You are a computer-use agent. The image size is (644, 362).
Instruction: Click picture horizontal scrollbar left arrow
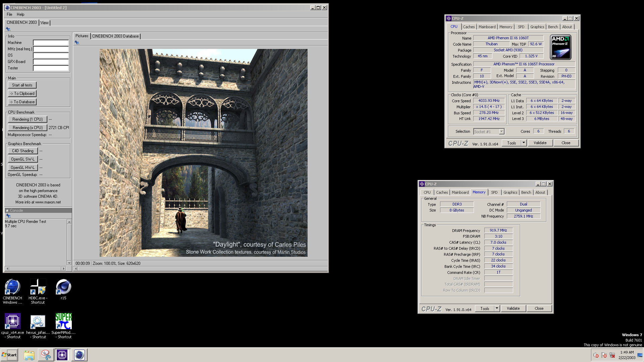(76, 268)
